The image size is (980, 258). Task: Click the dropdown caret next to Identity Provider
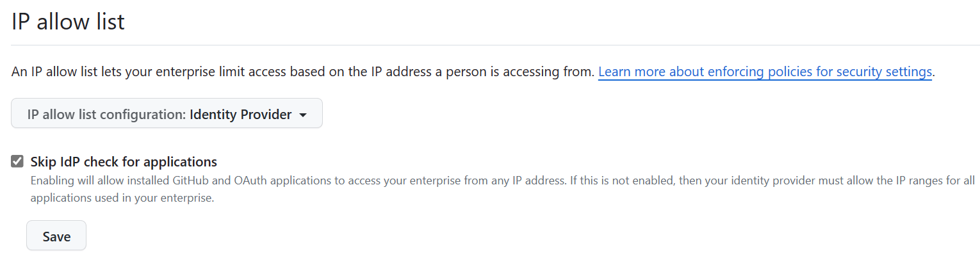click(303, 115)
